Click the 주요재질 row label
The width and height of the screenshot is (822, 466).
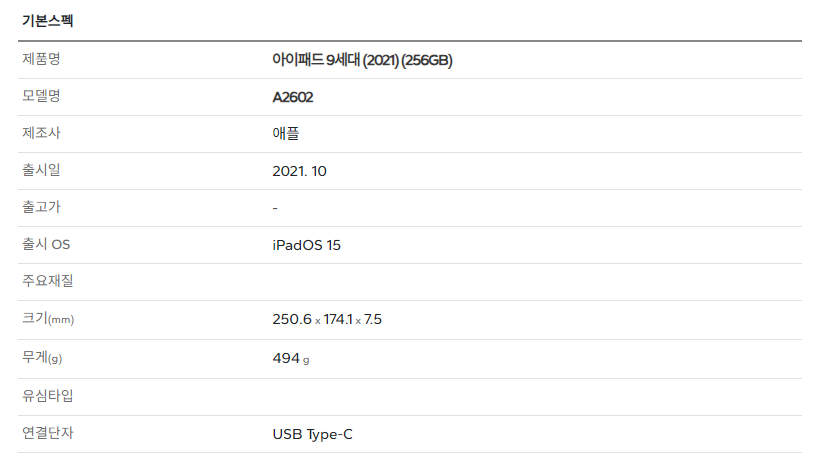[x=48, y=281]
